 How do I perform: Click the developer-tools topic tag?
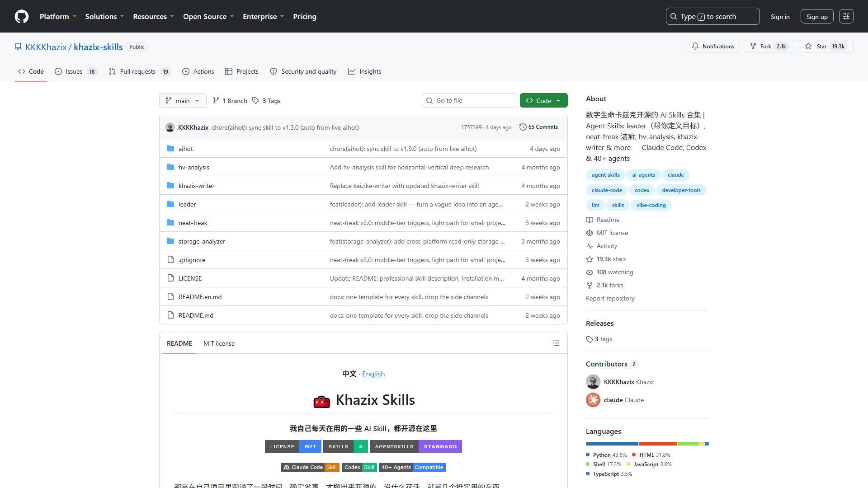pyautogui.click(x=681, y=190)
